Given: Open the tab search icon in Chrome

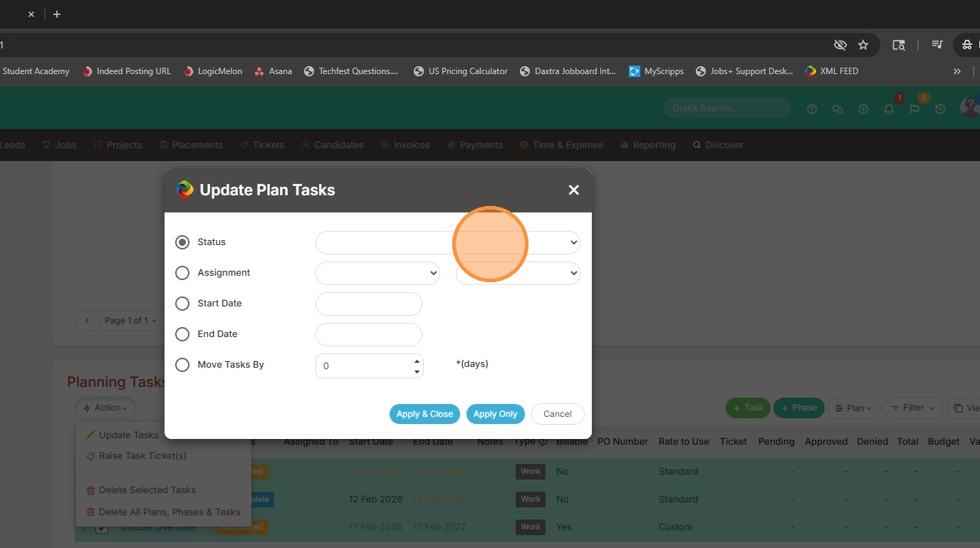Looking at the screenshot, I should (x=899, y=45).
